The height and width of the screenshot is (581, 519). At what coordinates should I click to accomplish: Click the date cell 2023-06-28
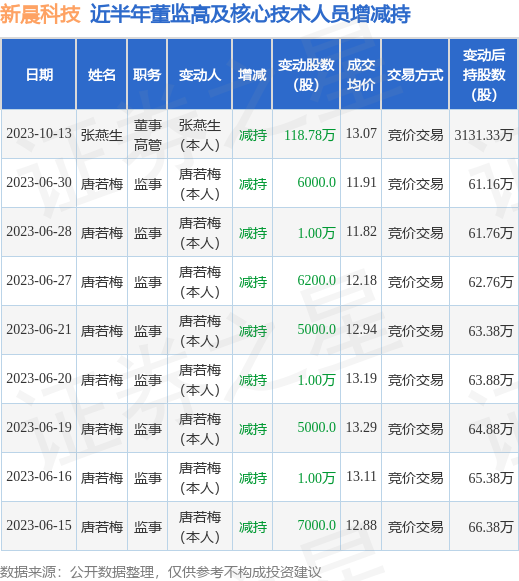(39, 232)
